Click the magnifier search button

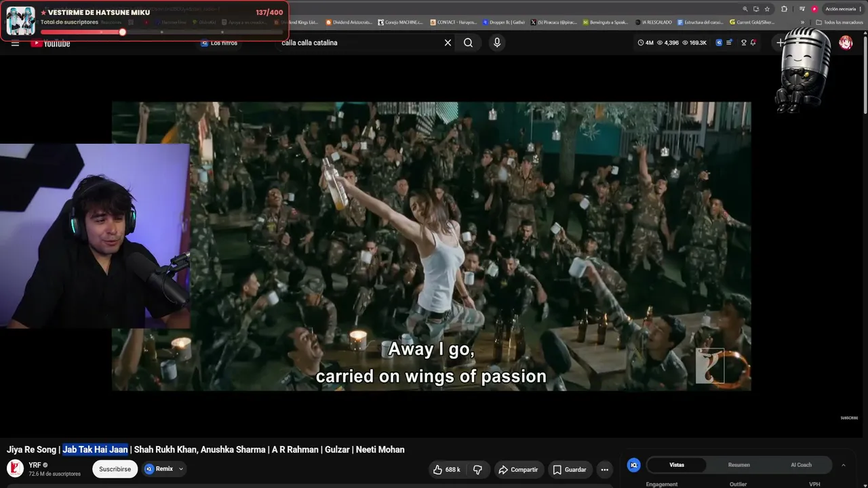click(x=468, y=43)
